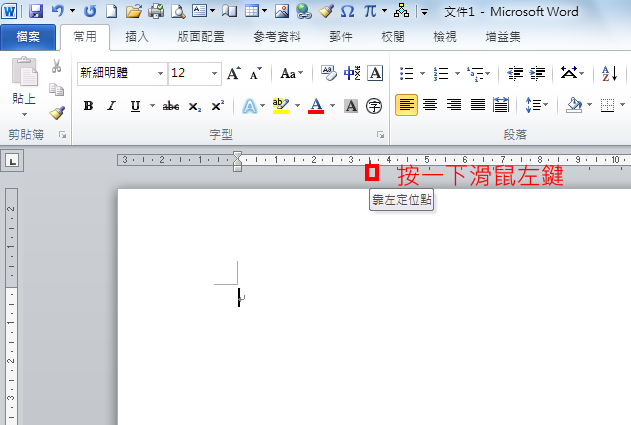
Task: Switch to the 插入 ribbon tab
Action: (137, 37)
